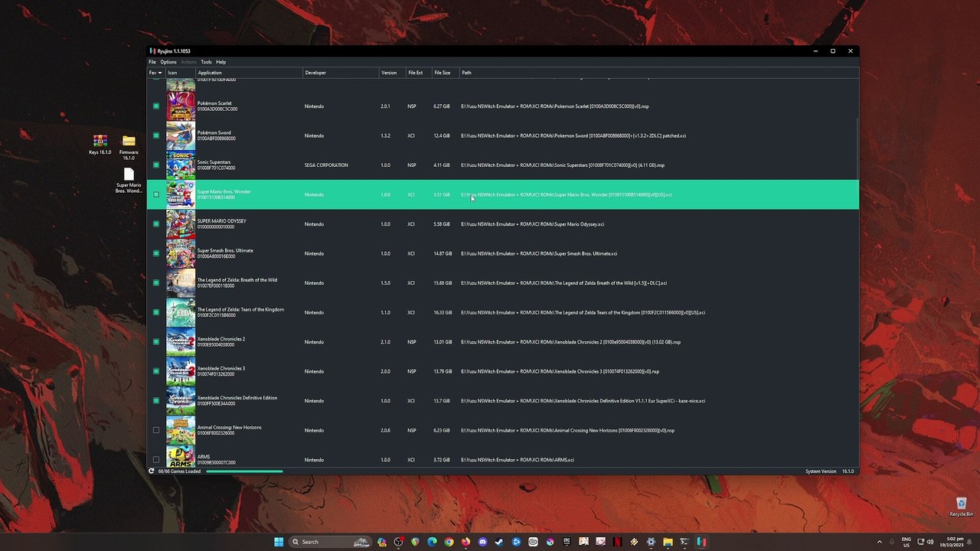Show hidden icons in system tray
The width and height of the screenshot is (980, 551).
coord(879,542)
